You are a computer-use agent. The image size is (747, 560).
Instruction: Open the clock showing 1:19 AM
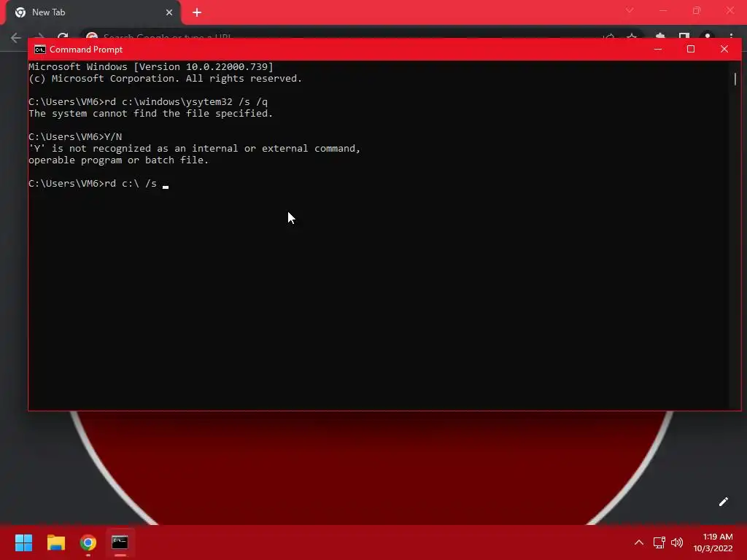coord(713,542)
